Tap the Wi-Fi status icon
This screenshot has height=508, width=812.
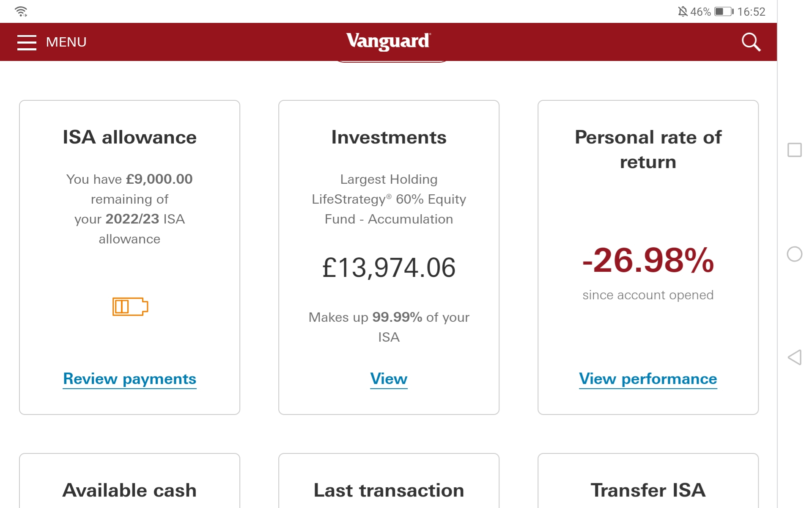click(21, 11)
